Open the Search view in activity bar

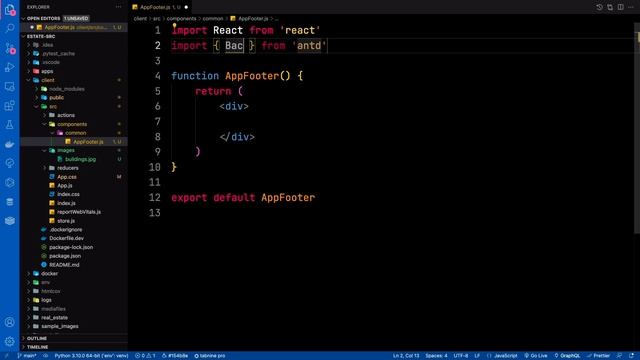[x=9, y=28]
